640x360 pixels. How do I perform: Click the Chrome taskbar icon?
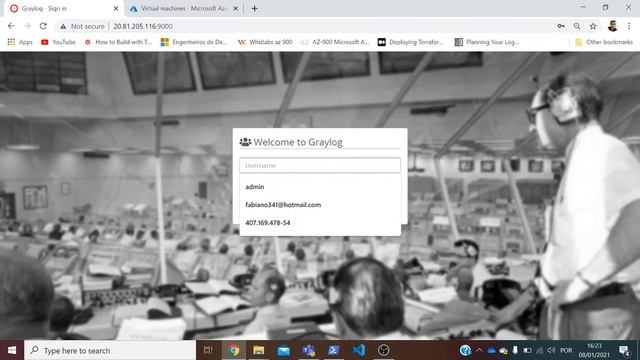(234, 350)
